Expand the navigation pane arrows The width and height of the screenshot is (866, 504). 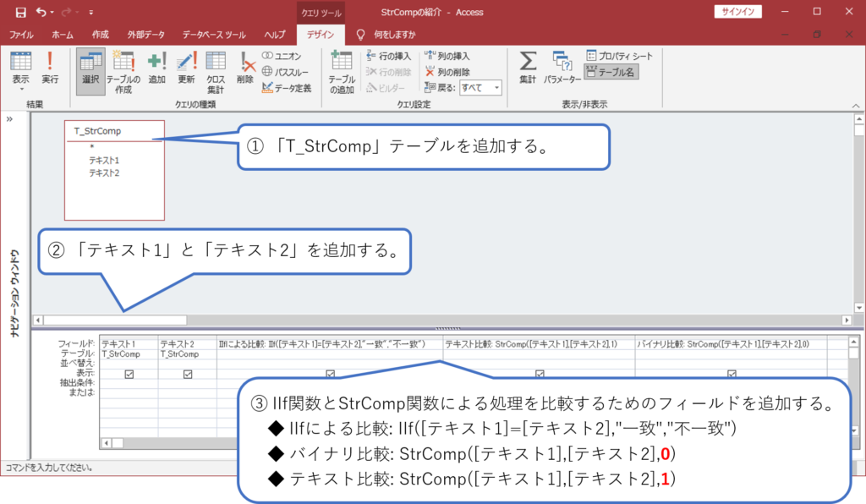(x=9, y=118)
